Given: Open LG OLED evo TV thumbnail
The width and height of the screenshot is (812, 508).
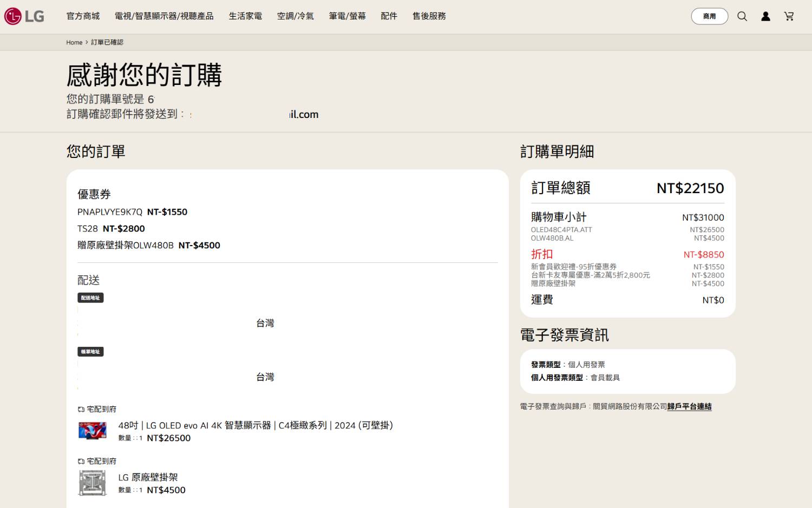Looking at the screenshot, I should (x=92, y=431).
